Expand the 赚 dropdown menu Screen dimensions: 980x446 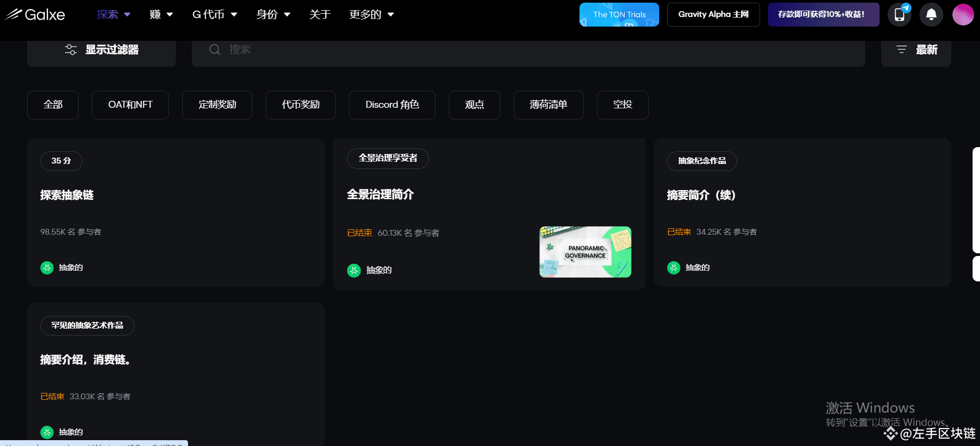click(x=161, y=14)
